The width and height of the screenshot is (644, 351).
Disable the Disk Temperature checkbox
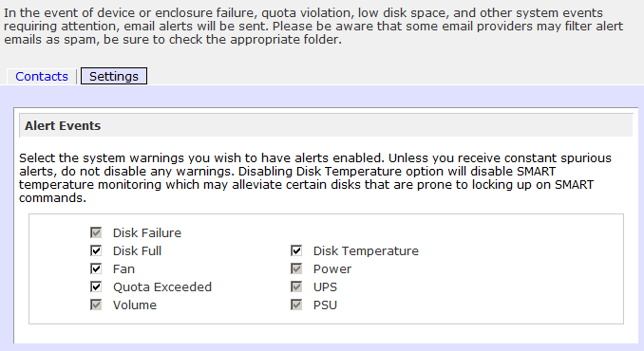point(296,251)
